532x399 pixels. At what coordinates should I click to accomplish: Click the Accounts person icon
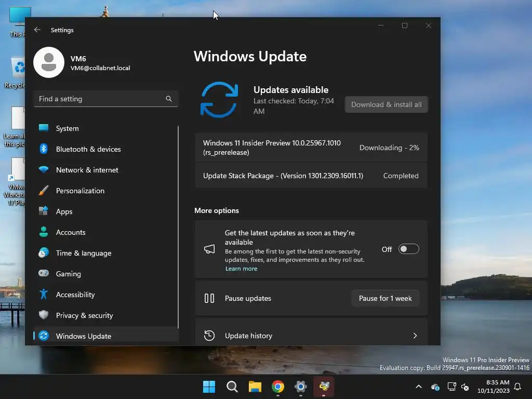click(44, 232)
